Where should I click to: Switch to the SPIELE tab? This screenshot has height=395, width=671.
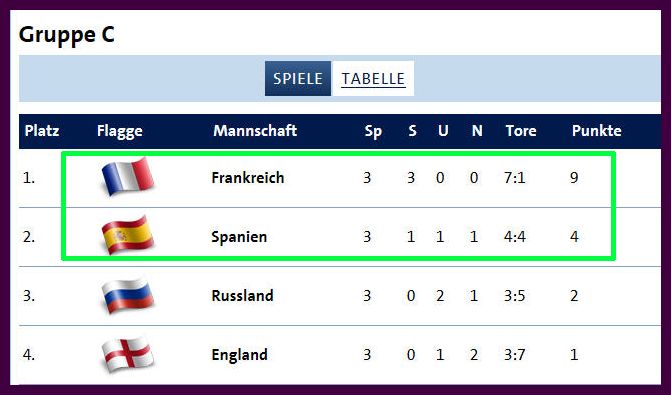click(298, 78)
